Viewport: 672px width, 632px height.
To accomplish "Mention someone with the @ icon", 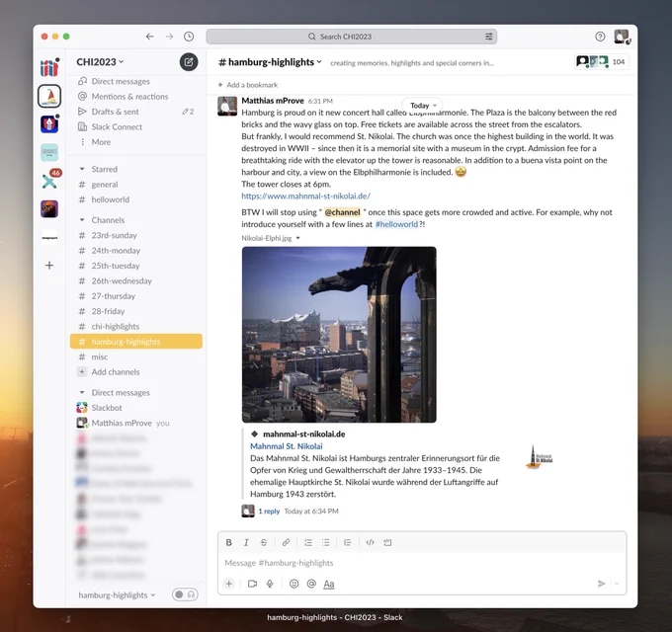I will click(311, 584).
